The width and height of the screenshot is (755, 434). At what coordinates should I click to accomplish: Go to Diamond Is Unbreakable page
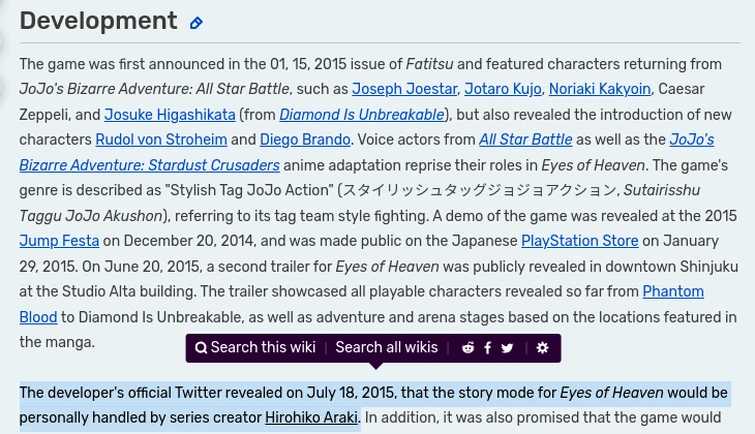click(361, 115)
